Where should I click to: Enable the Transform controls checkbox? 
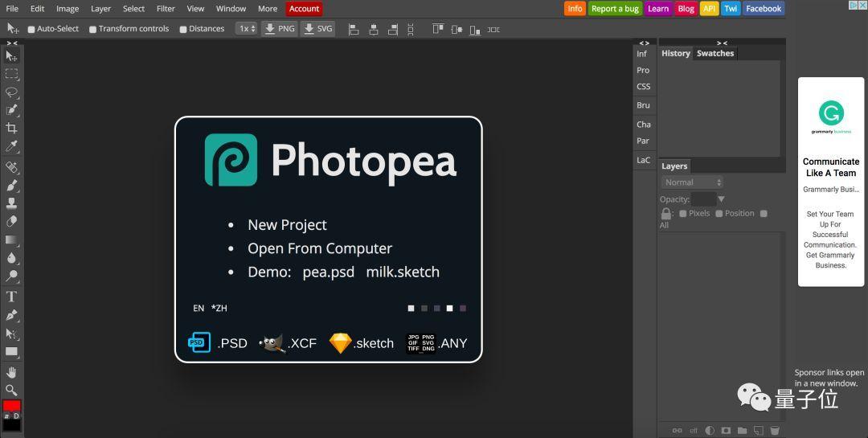tap(92, 30)
